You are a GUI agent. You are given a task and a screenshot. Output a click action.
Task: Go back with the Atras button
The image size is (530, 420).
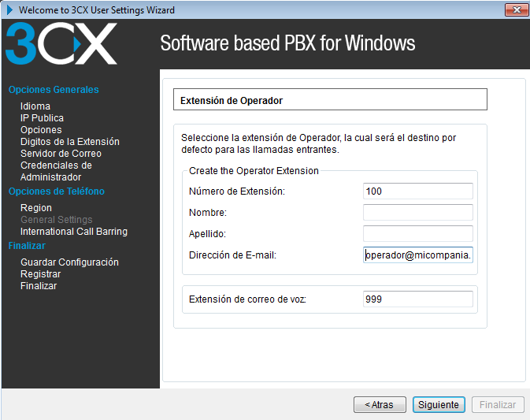click(380, 404)
